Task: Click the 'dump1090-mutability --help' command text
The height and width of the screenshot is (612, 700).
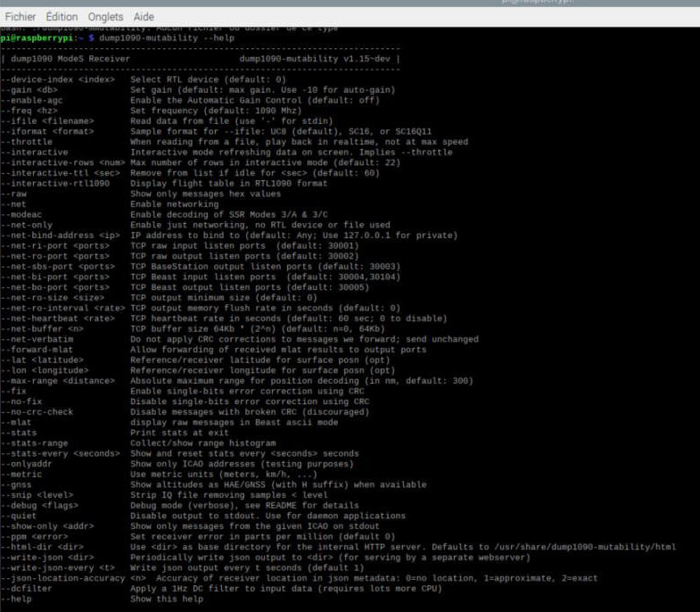Action: pyautogui.click(x=167, y=38)
